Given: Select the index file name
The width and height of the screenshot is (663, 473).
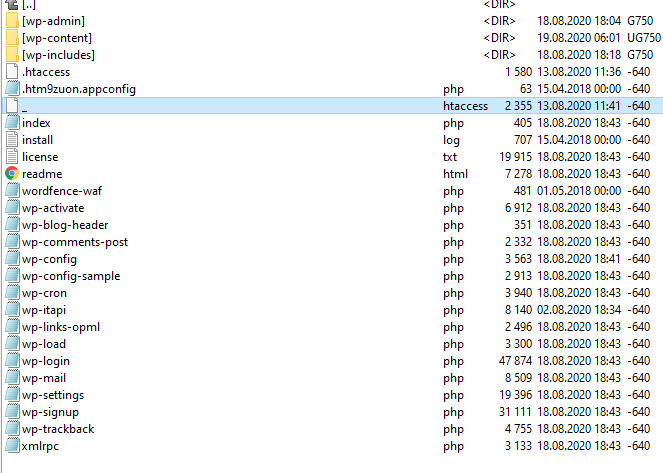Looking at the screenshot, I should [x=36, y=123].
